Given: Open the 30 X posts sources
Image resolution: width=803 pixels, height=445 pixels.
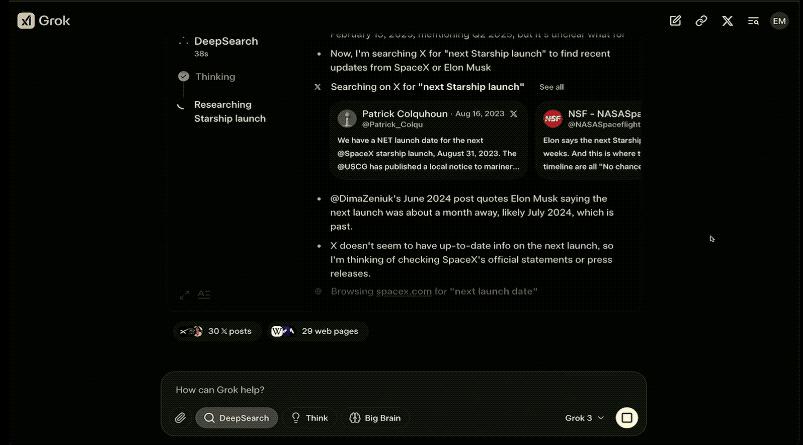Looking at the screenshot, I should tap(219, 331).
